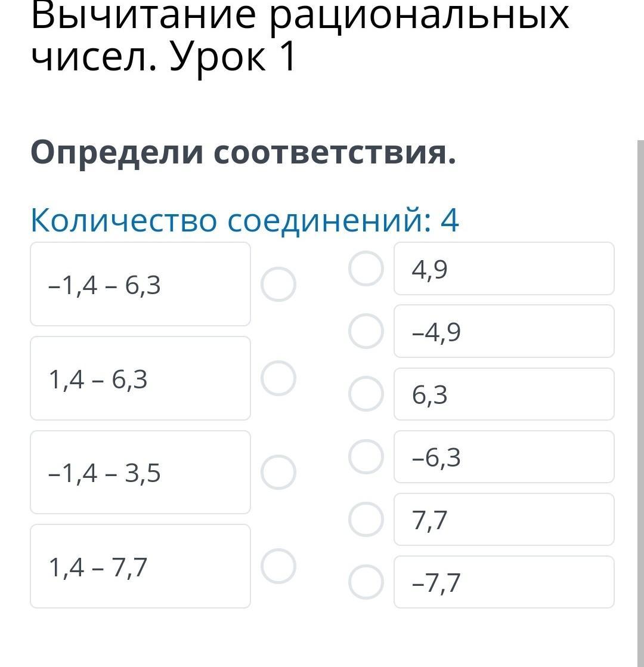Click the expression box –1,4 – 3,5
644x667 pixels.
(140, 473)
